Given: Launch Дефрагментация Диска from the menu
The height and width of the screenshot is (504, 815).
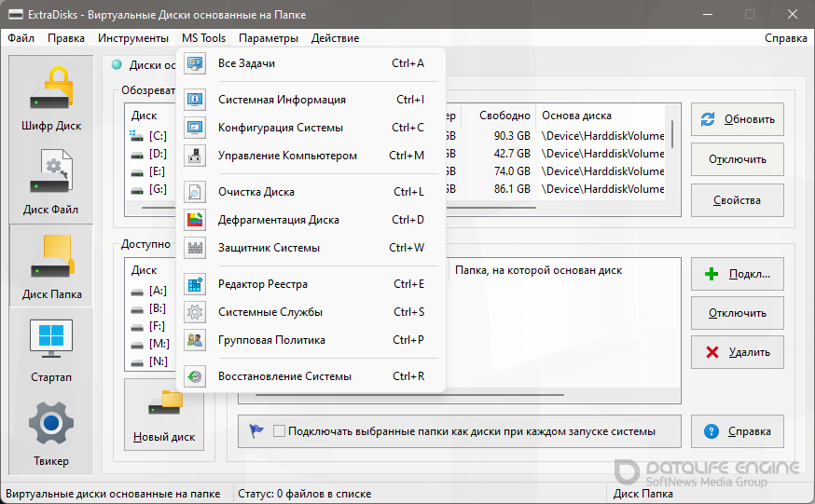Looking at the screenshot, I should click(x=278, y=220).
